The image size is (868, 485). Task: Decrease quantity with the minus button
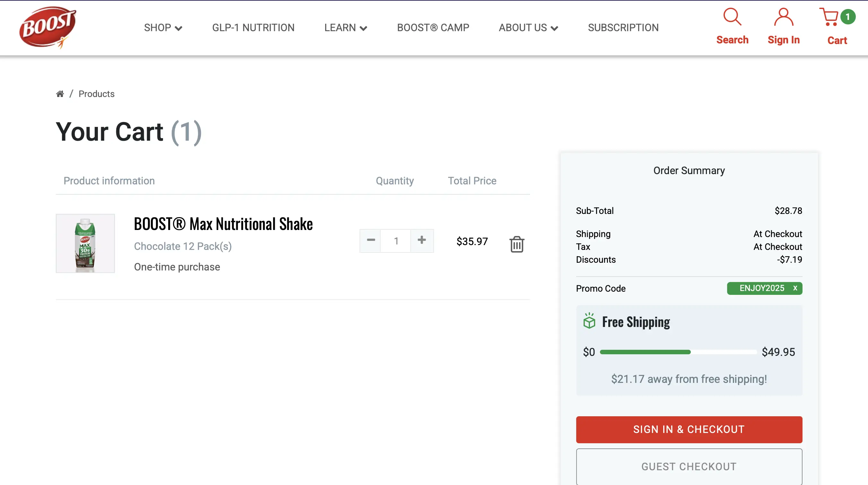(371, 241)
